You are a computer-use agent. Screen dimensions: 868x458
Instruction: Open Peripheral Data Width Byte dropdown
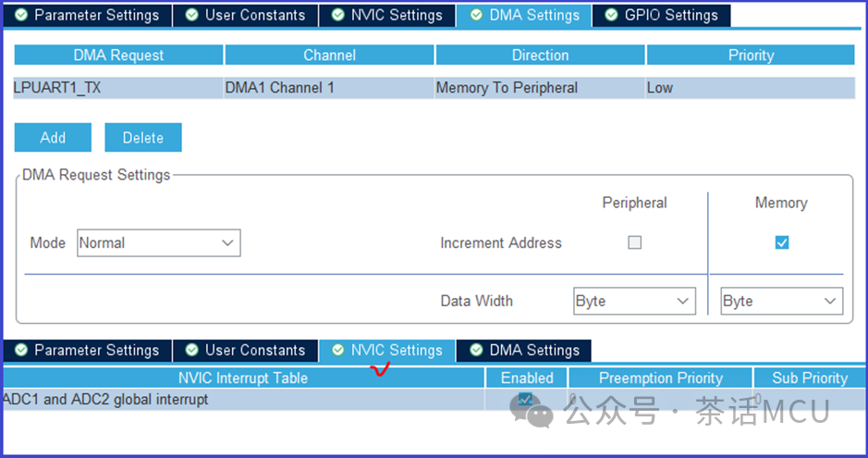point(634,301)
